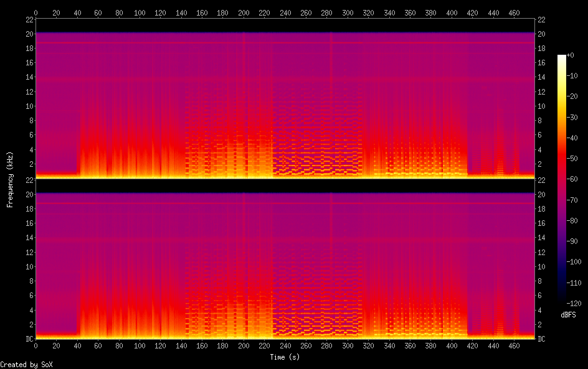Viewport: 588px width, 369px height.
Task: Click the dBFS label under the color scale
Action: 567,315
